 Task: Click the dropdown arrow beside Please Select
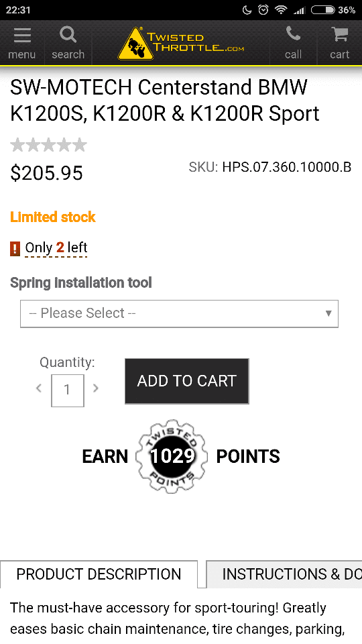tap(328, 313)
